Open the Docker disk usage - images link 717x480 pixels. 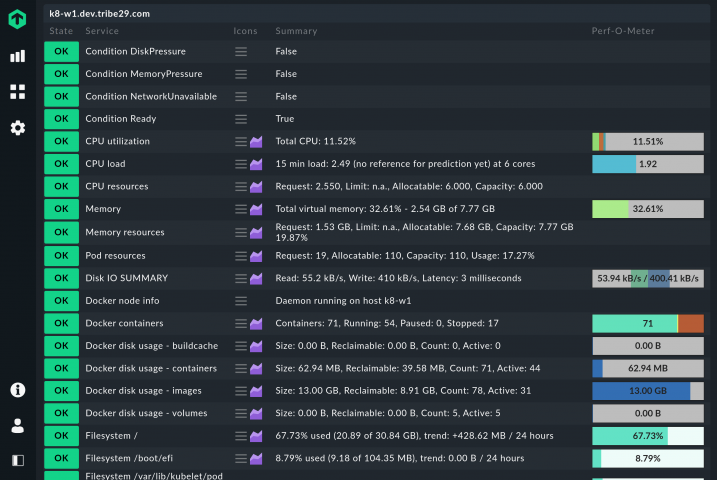(x=143, y=390)
